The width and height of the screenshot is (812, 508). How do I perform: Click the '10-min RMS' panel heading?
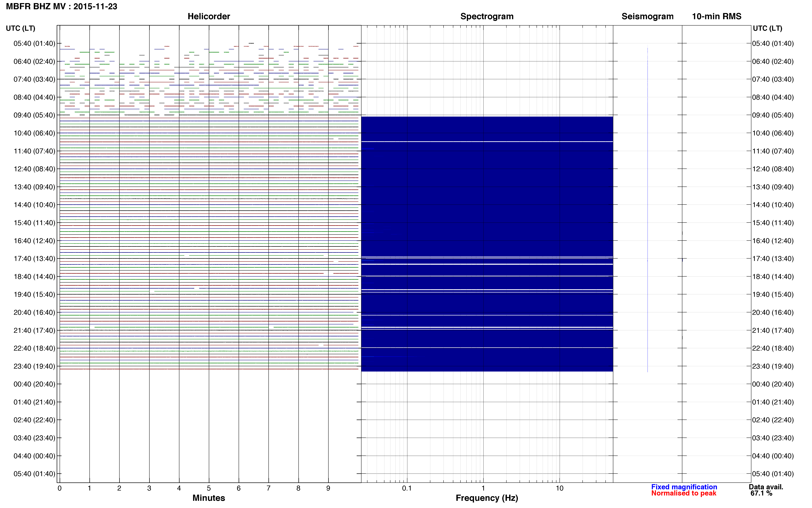click(x=717, y=16)
